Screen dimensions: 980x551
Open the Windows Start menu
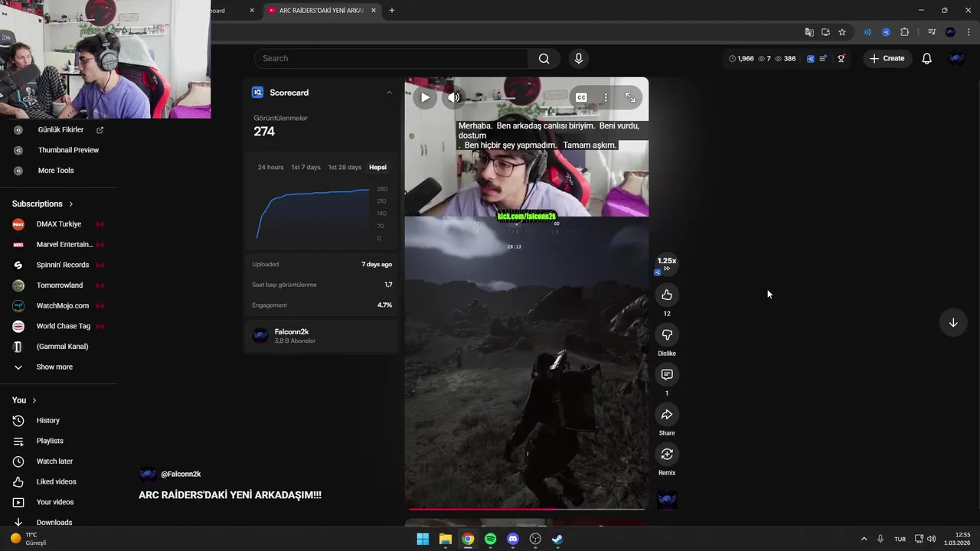[423, 539]
